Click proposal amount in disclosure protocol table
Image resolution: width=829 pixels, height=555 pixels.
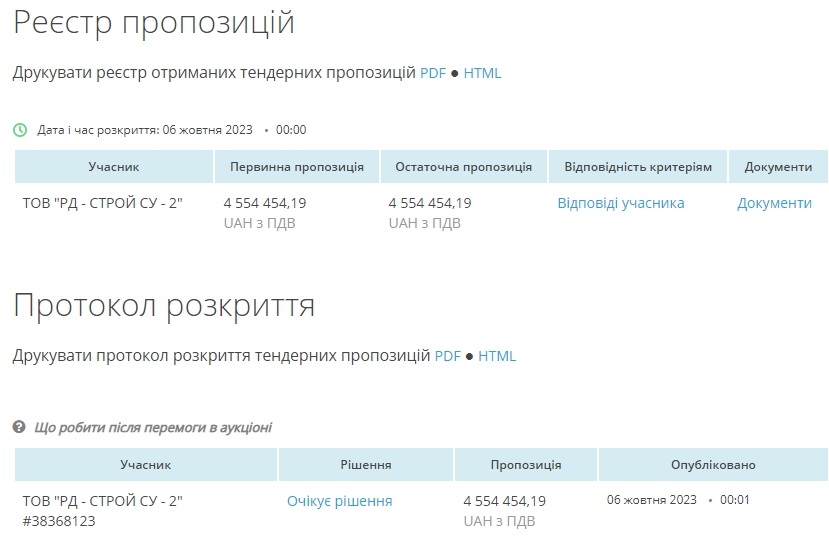504,501
